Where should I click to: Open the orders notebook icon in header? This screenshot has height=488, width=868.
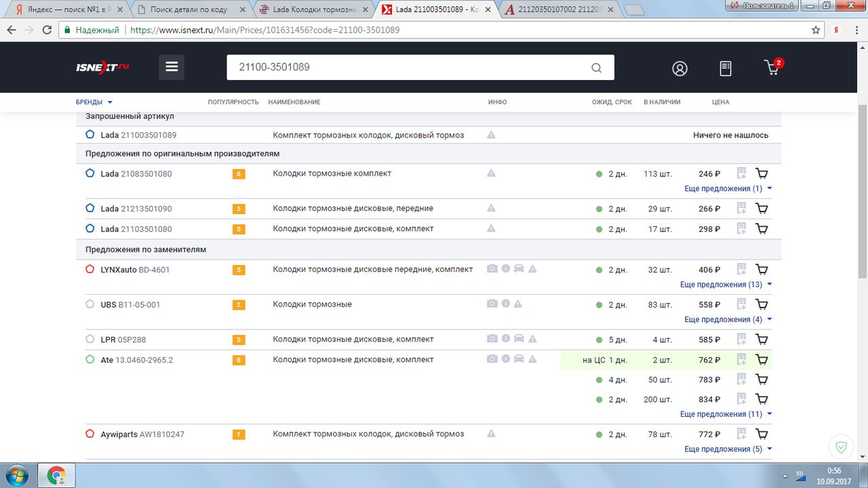click(726, 68)
